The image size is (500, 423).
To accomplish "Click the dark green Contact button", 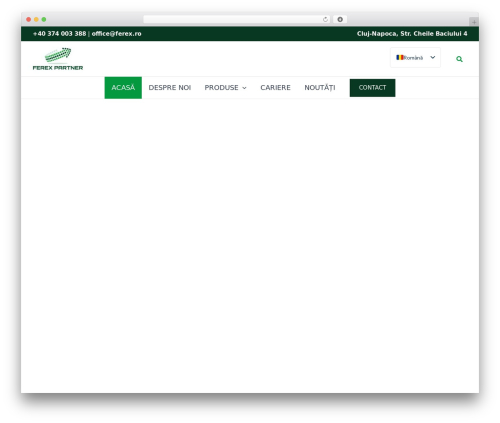I will point(372,88).
